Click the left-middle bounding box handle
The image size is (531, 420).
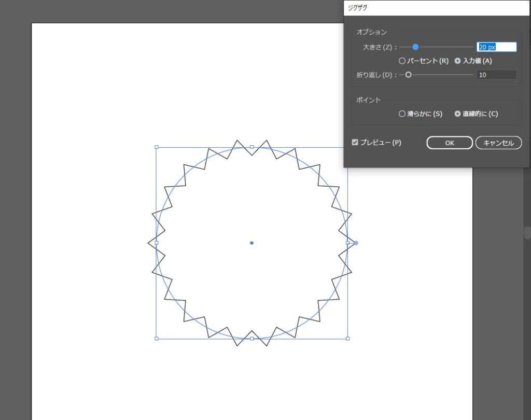(157, 243)
